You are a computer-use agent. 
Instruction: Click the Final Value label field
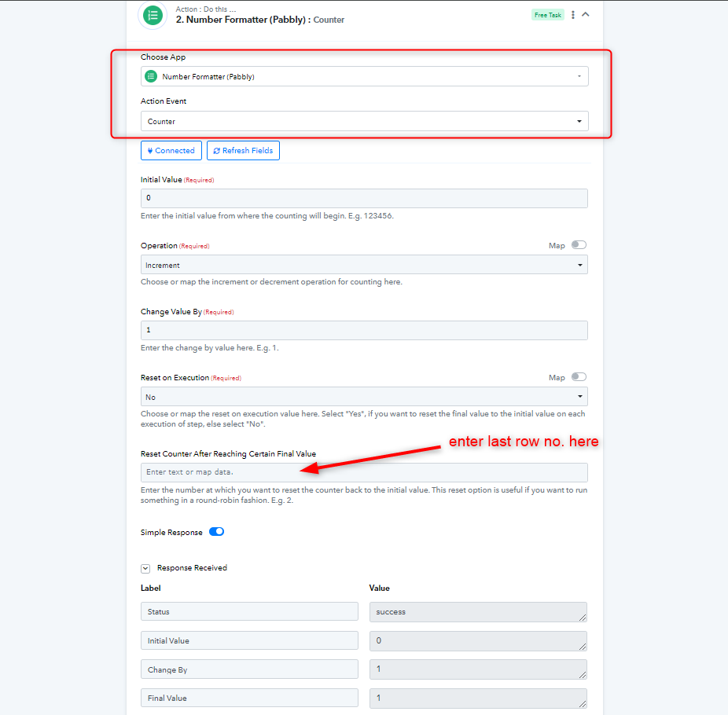pyautogui.click(x=249, y=698)
